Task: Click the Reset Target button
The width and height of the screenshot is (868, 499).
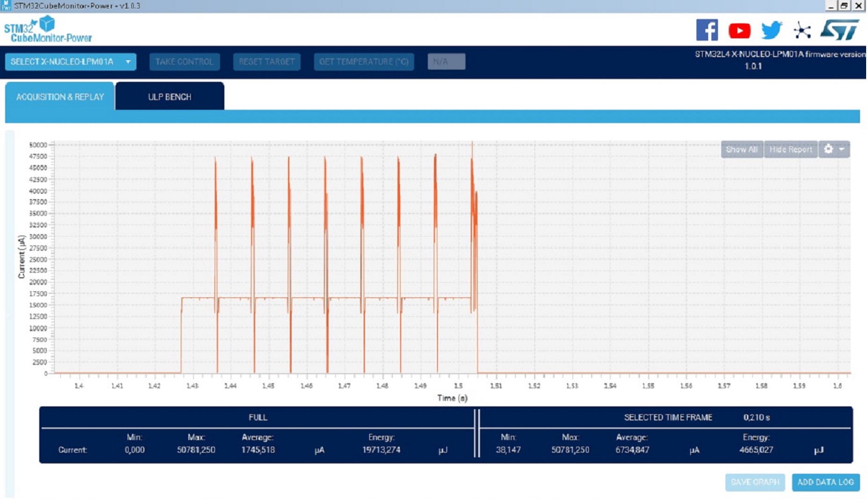Action: click(266, 62)
